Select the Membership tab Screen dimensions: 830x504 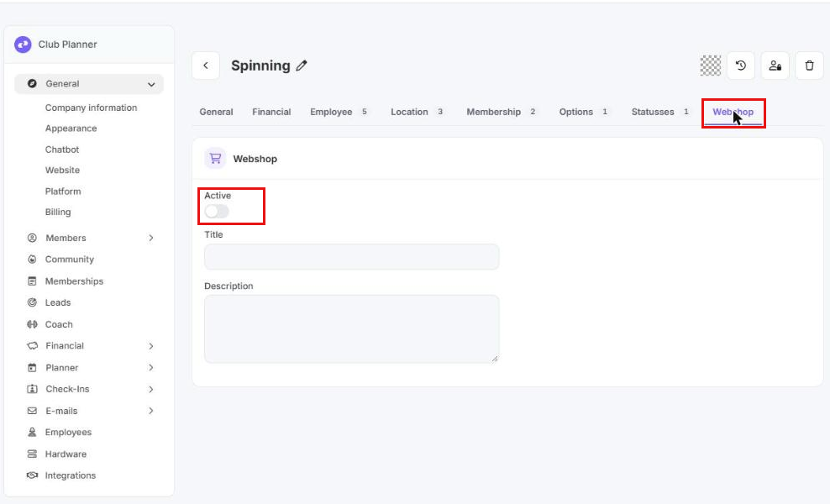[x=501, y=112]
